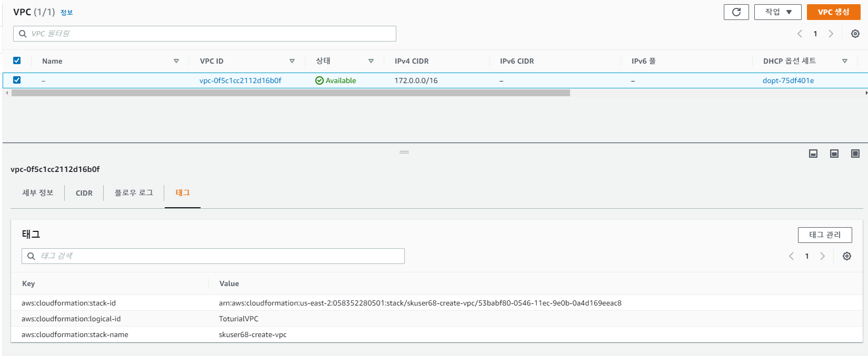Open tag table preferences gear icon
This screenshot has height=356, width=868.
point(847,256)
